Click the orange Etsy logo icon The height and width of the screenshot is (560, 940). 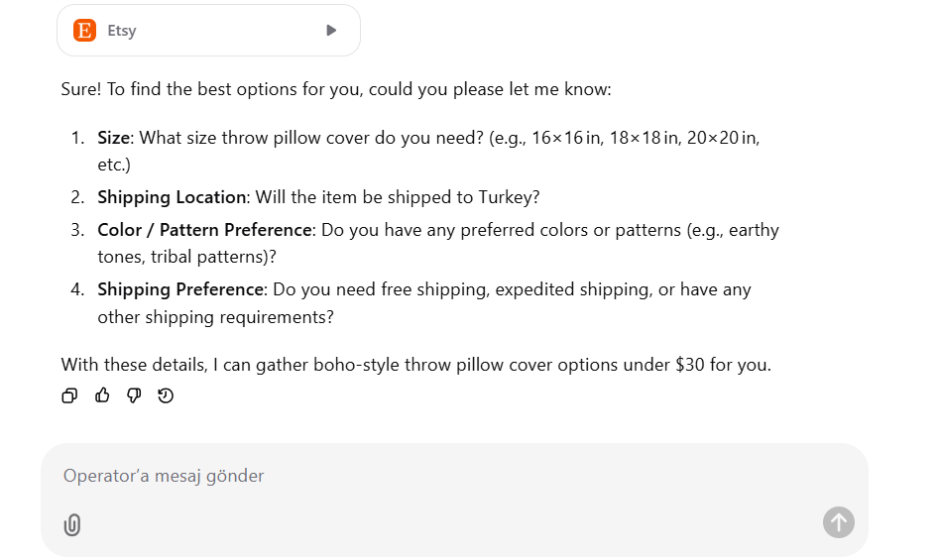pyautogui.click(x=84, y=30)
